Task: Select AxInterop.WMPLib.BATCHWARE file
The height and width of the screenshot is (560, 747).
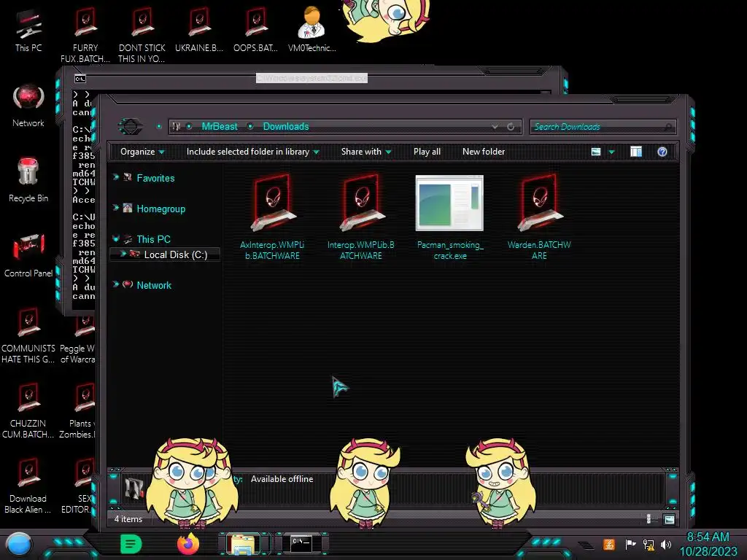Action: [x=272, y=217]
